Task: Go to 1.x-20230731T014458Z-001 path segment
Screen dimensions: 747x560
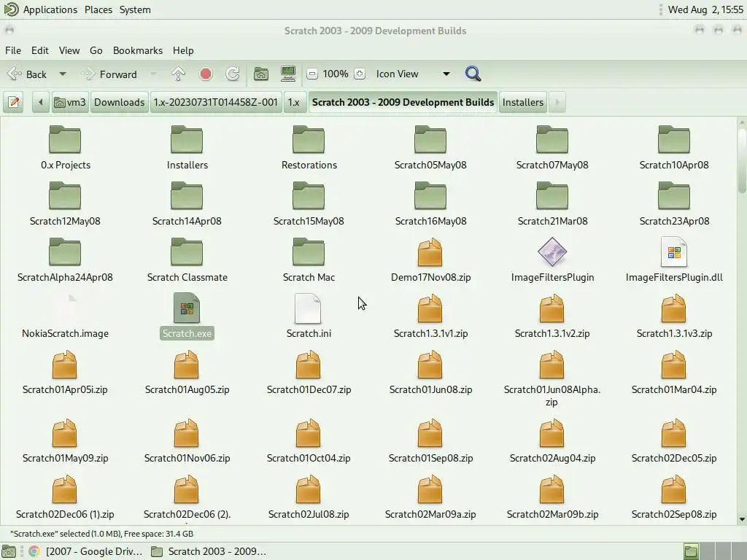Action: click(215, 102)
